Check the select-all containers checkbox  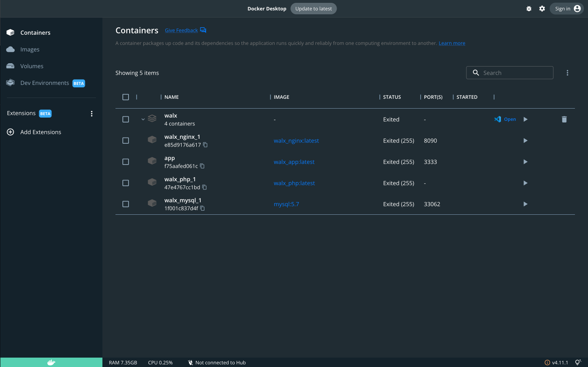click(126, 97)
